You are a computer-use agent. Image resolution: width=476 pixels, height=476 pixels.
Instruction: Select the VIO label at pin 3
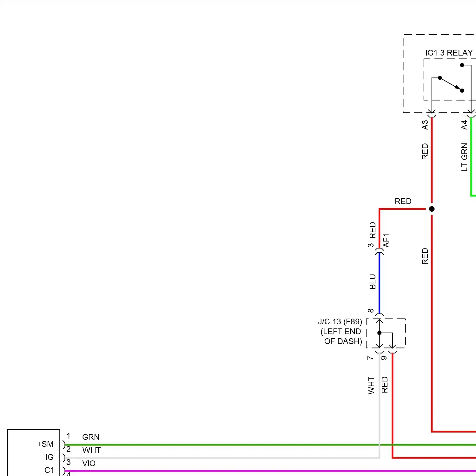(x=89, y=463)
